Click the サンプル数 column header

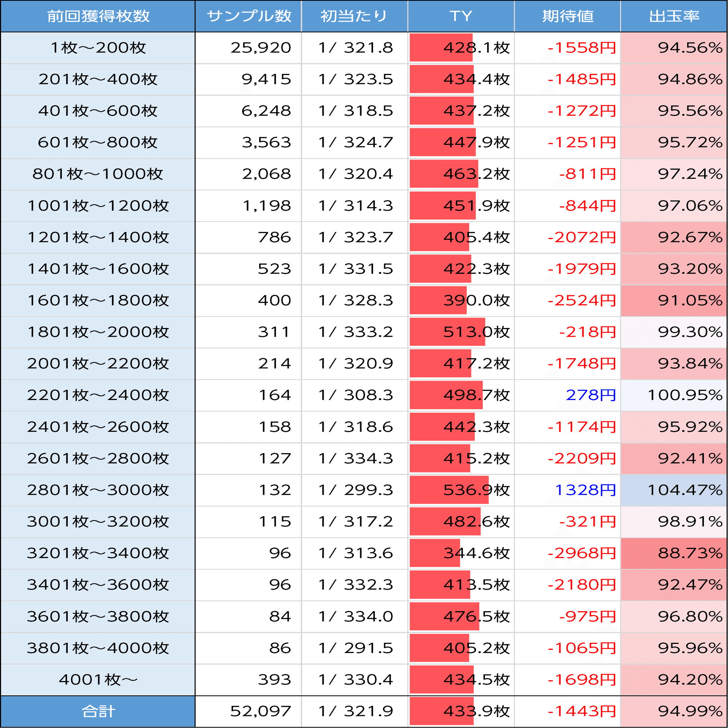249,16
